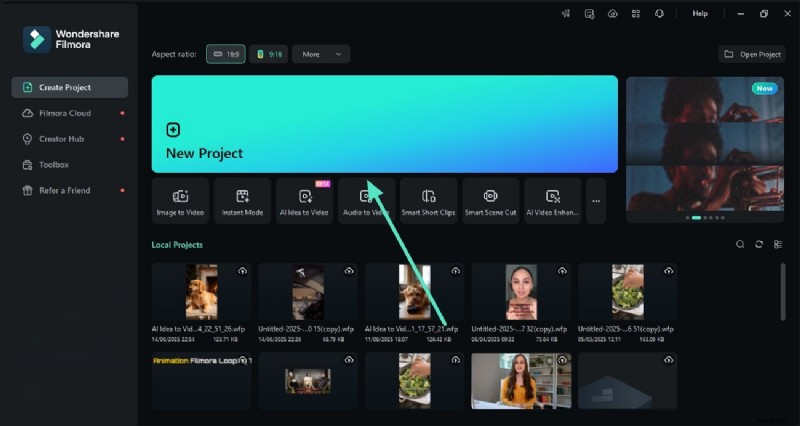Open Smart Short Clips tool
800x426 pixels.
click(x=428, y=201)
